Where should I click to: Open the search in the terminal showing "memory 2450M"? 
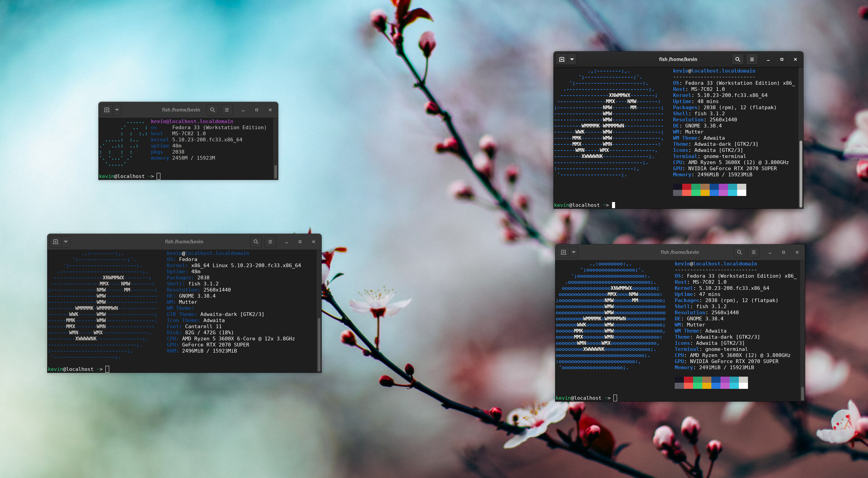click(213, 110)
